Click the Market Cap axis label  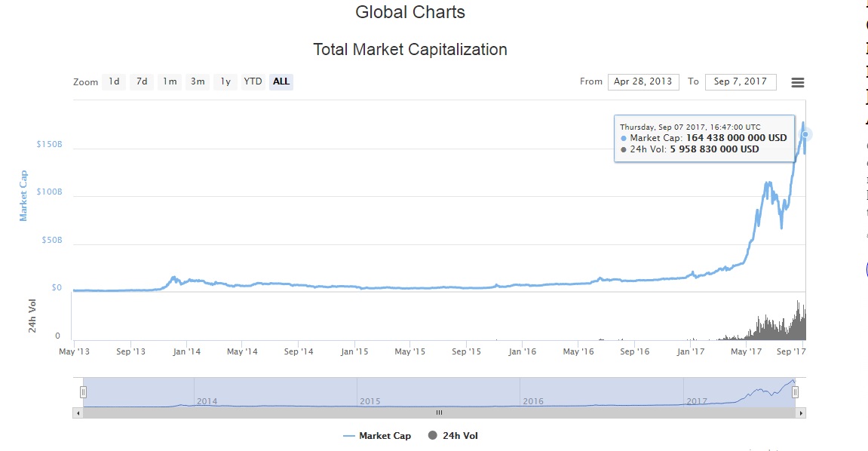(x=23, y=195)
